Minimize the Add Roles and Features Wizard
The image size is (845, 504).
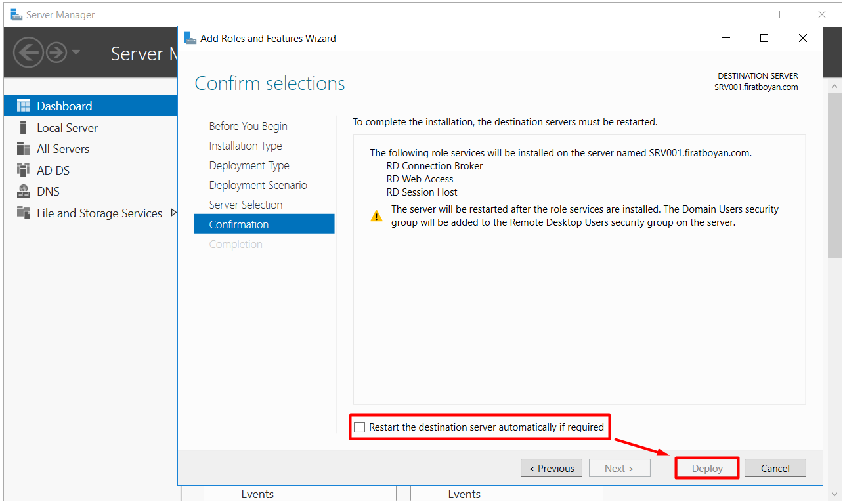[x=726, y=38]
